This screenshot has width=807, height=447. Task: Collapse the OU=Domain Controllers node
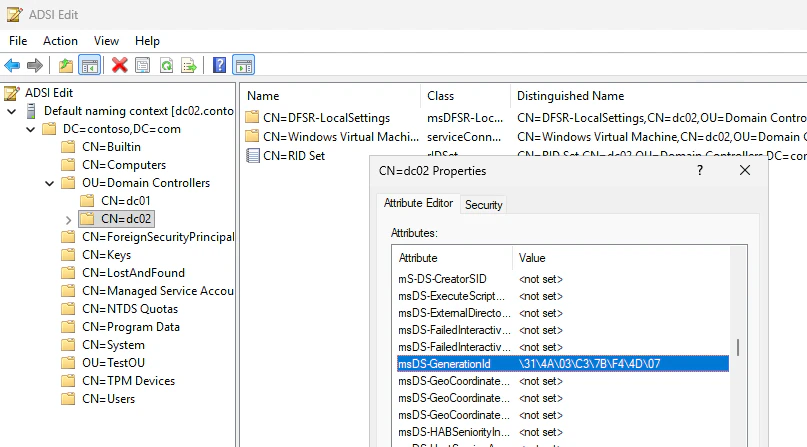point(49,184)
